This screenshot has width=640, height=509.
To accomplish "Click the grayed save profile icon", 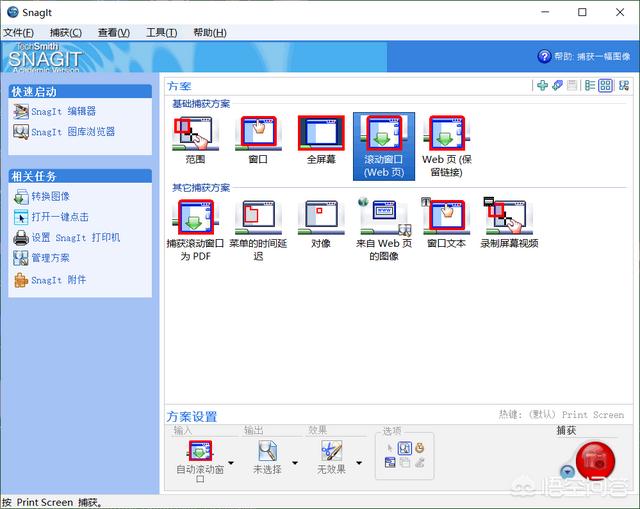I will click(x=572, y=85).
